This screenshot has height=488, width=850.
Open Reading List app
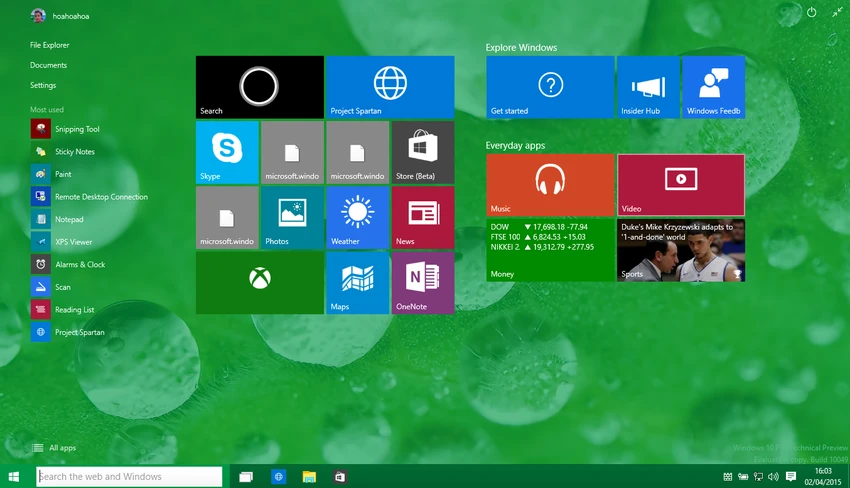pyautogui.click(x=63, y=310)
